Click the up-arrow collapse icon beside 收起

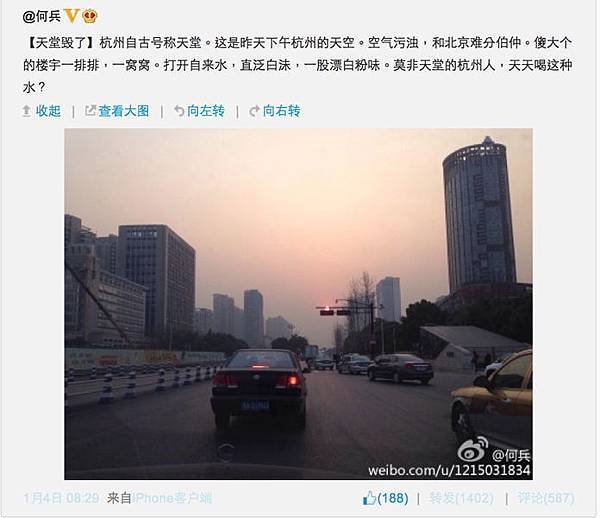pyautogui.click(x=26, y=111)
